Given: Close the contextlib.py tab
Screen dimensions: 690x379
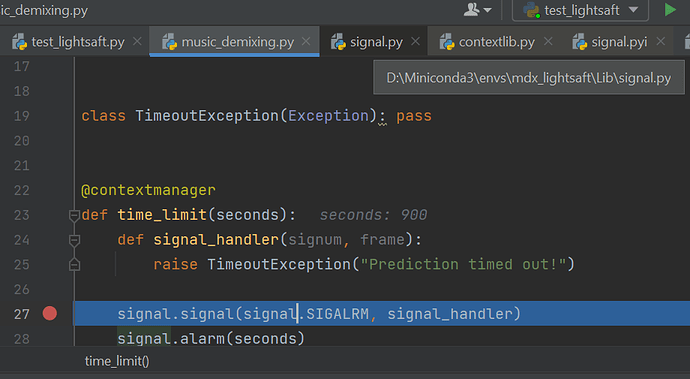Looking at the screenshot, I should pyautogui.click(x=548, y=41).
